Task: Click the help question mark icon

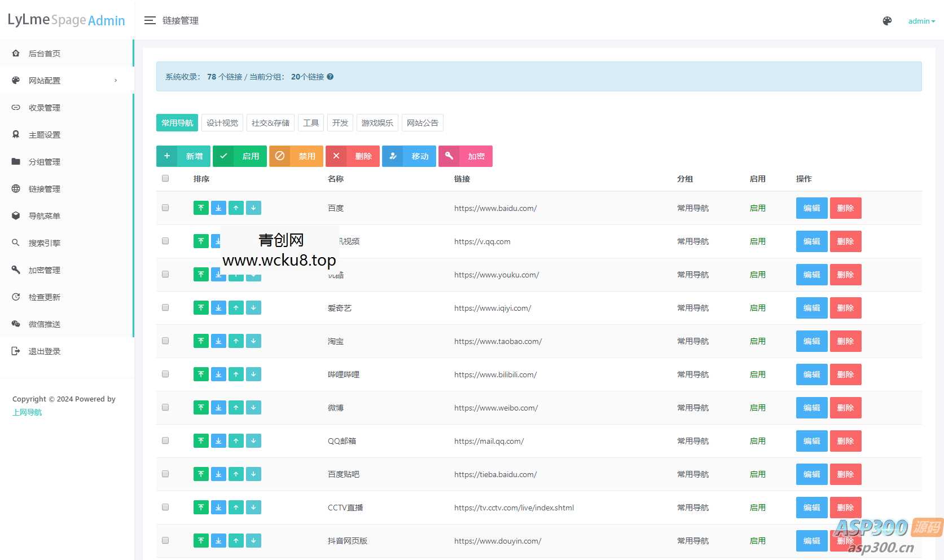Action: pyautogui.click(x=330, y=77)
